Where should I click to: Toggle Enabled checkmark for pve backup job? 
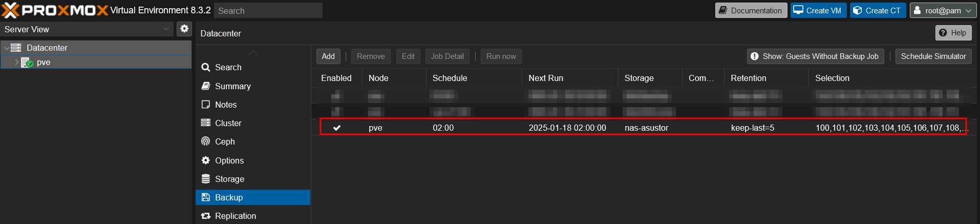point(337,128)
